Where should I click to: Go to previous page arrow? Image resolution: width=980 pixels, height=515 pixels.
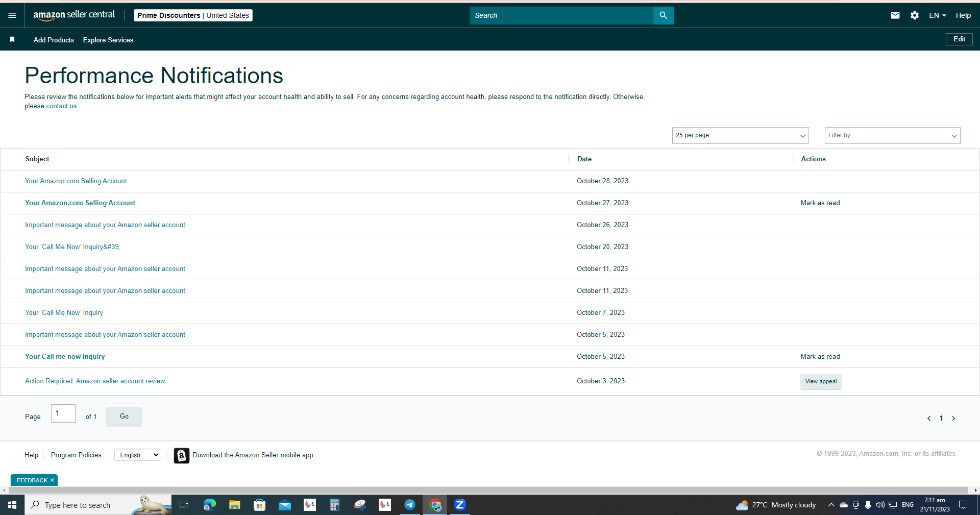928,419
